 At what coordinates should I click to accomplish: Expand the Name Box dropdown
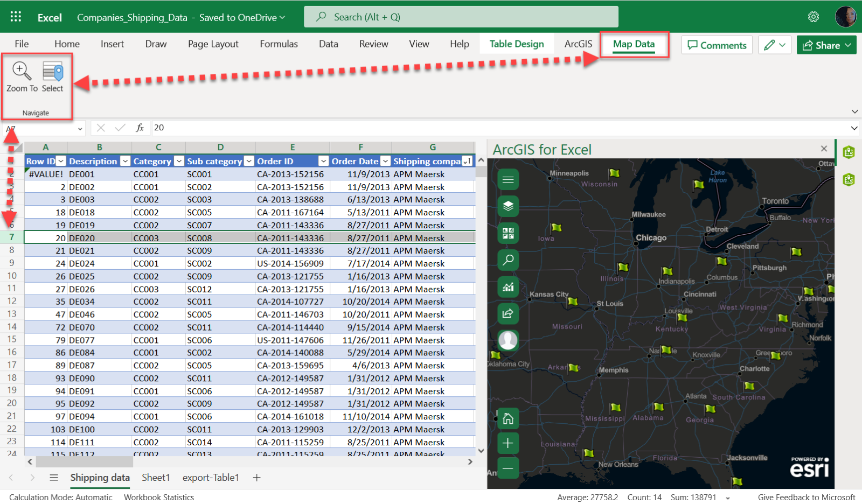click(80, 129)
